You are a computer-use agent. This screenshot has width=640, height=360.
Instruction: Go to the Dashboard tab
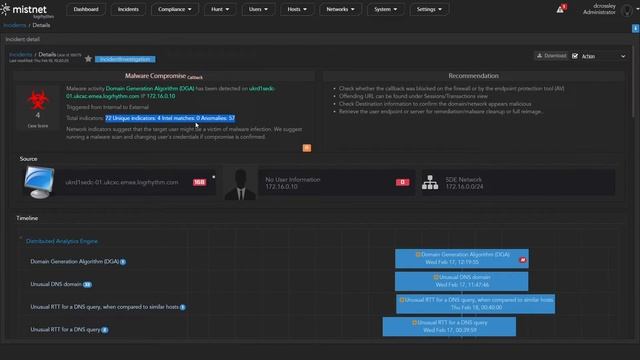point(86,9)
